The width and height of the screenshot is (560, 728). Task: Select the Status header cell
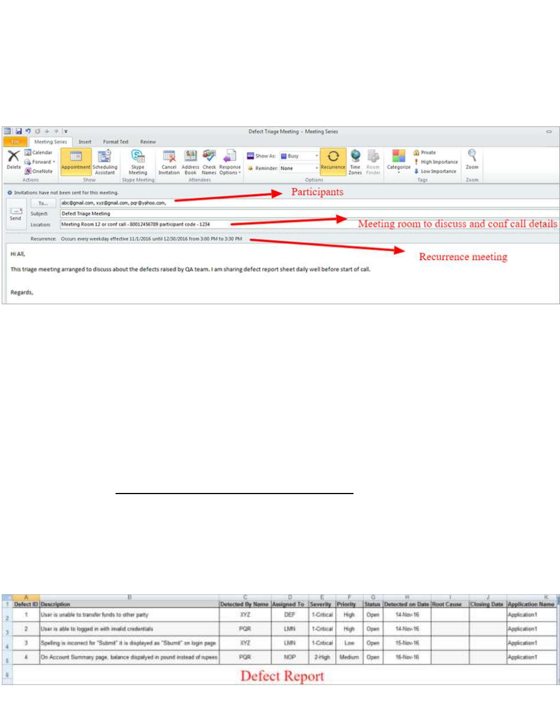373,604
